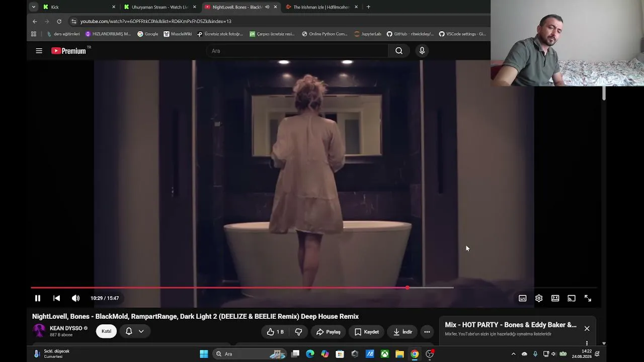644x362 pixels.
Task: Reload the current page
Action: pyautogui.click(x=59, y=22)
